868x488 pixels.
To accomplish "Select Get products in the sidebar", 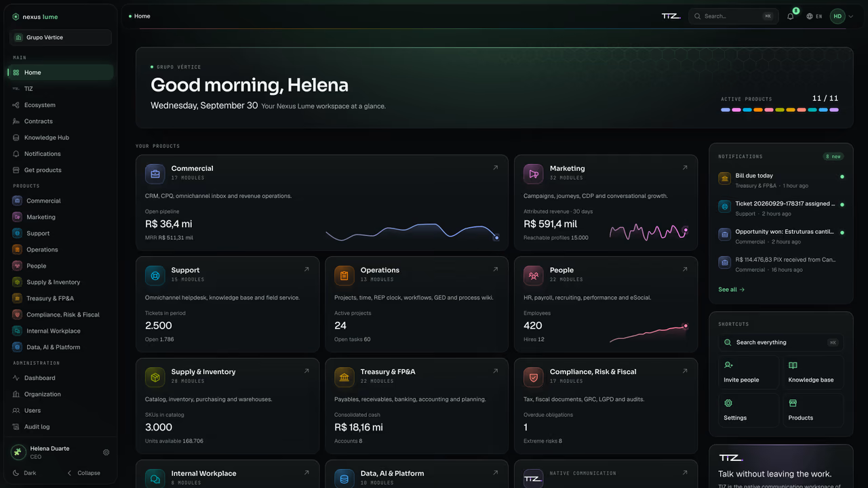I will click(x=60, y=170).
